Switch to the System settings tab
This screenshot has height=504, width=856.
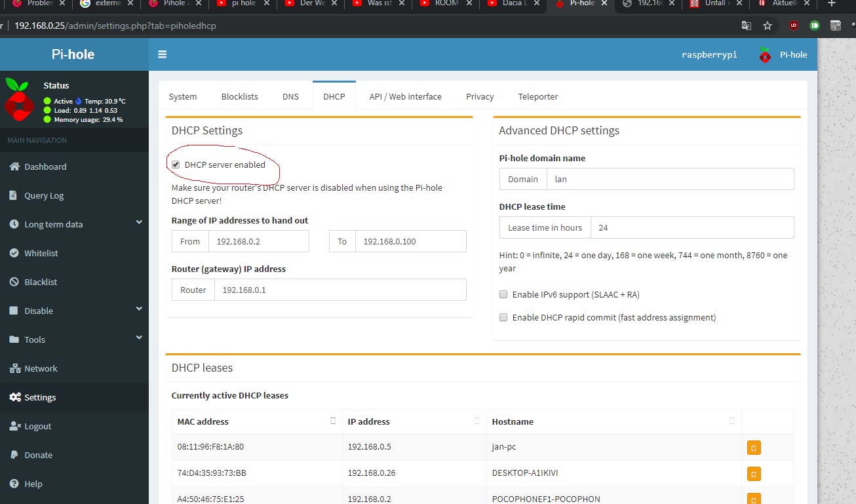pos(183,96)
